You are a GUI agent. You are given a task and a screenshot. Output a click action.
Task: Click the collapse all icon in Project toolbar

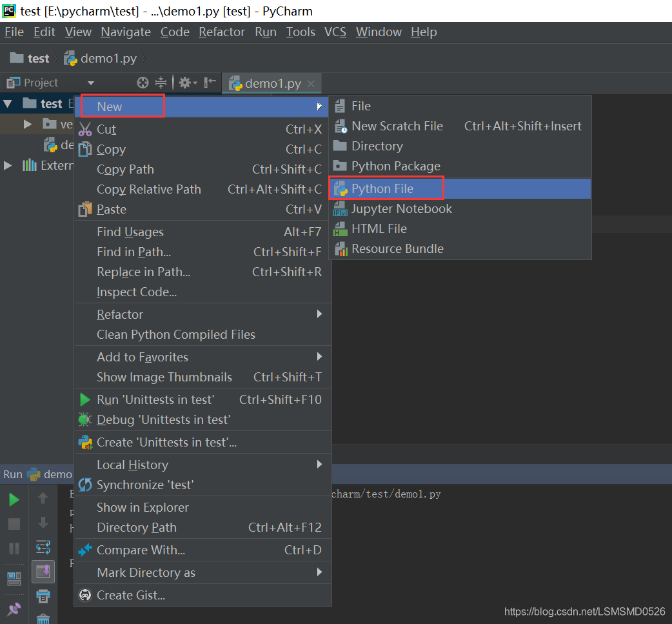[161, 83]
